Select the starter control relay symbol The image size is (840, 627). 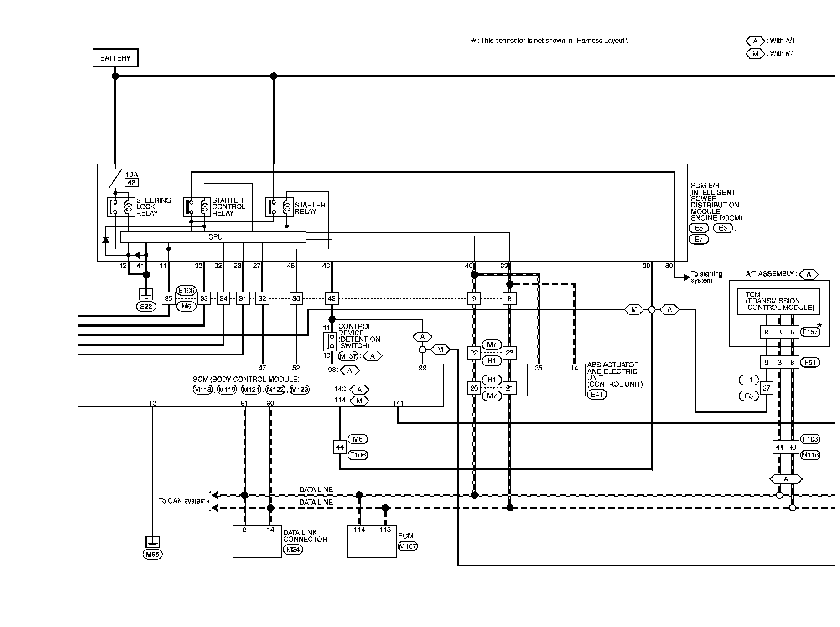click(197, 207)
